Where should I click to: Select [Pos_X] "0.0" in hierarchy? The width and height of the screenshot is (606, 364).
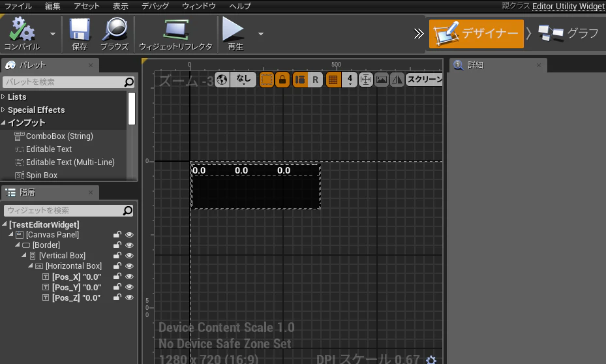tap(72, 277)
